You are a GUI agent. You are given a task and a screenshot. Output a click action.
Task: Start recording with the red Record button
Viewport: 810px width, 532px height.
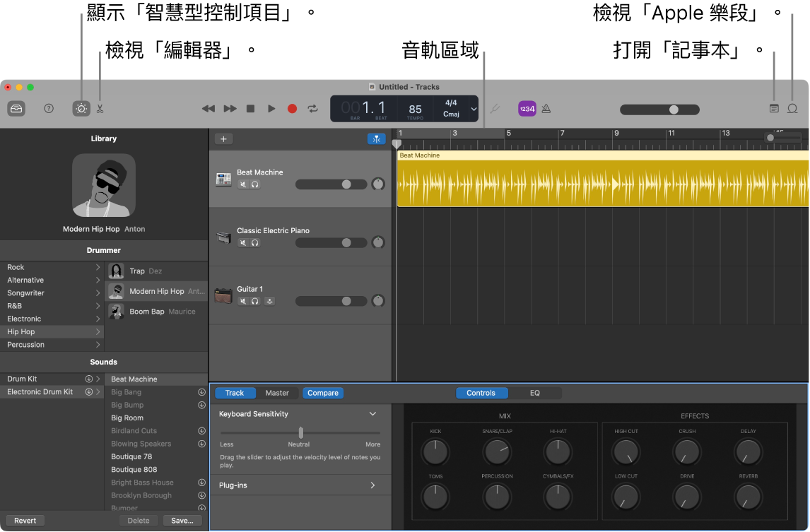point(292,108)
